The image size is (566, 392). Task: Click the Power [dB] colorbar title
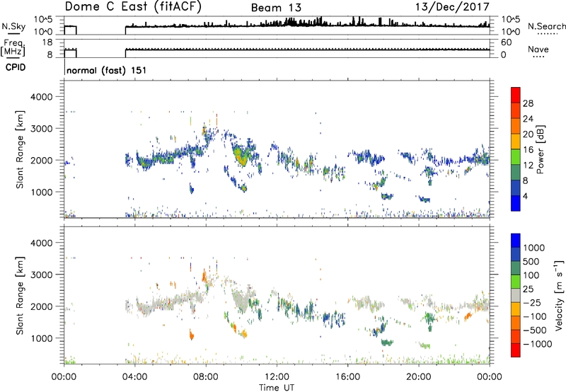pos(540,149)
